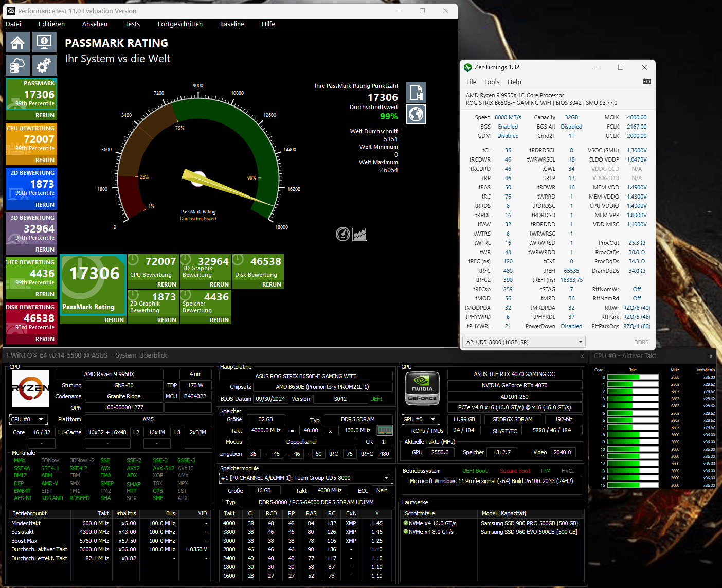This screenshot has height=588, width=722.
Task: Click the Ryzen logo in HWiNFO CPU panel
Action: click(31, 388)
